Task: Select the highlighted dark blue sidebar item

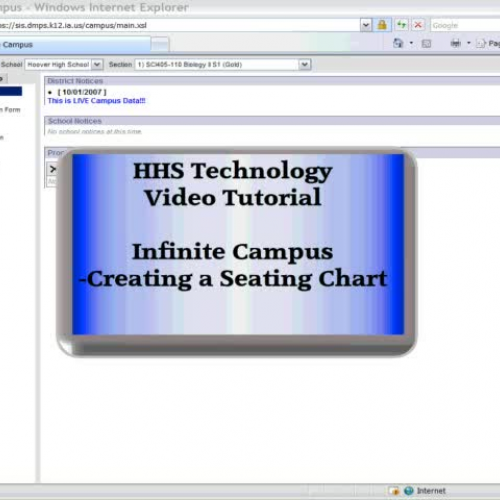Action: (11, 91)
